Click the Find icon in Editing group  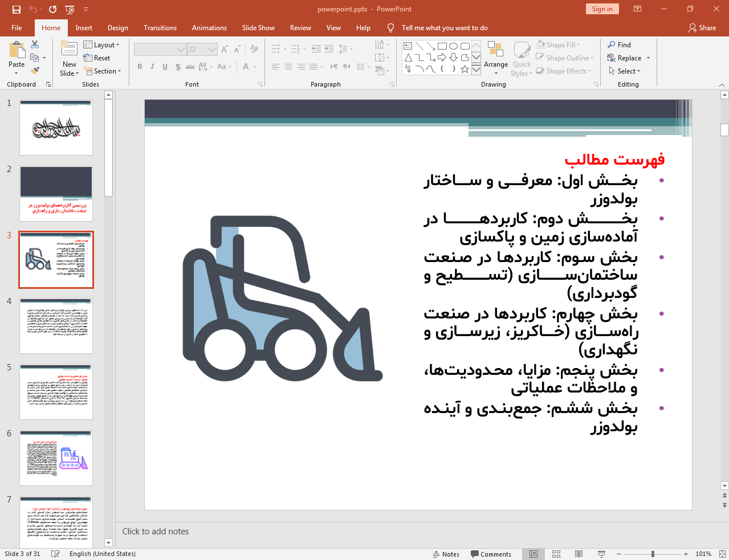coord(612,44)
